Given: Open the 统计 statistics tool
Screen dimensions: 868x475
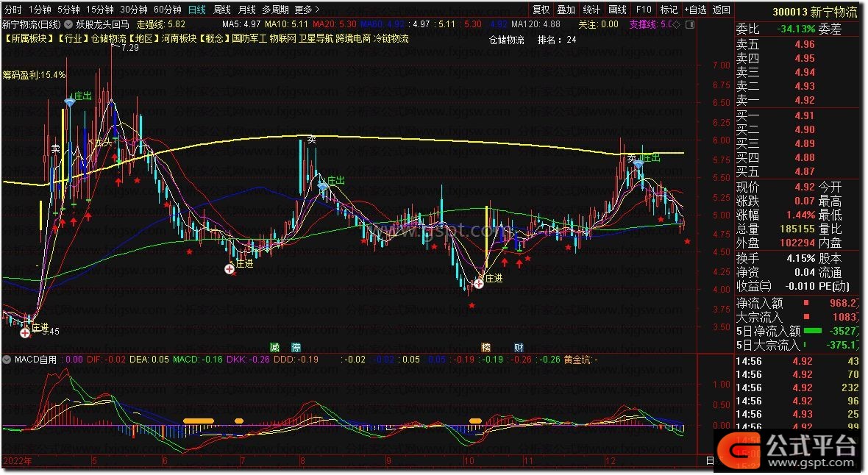Looking at the screenshot, I should click(x=591, y=10).
